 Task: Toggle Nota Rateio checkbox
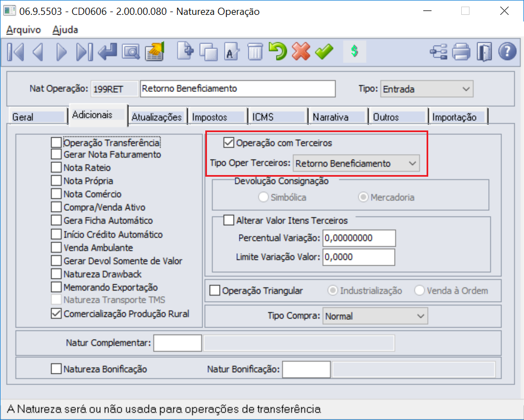[56, 167]
